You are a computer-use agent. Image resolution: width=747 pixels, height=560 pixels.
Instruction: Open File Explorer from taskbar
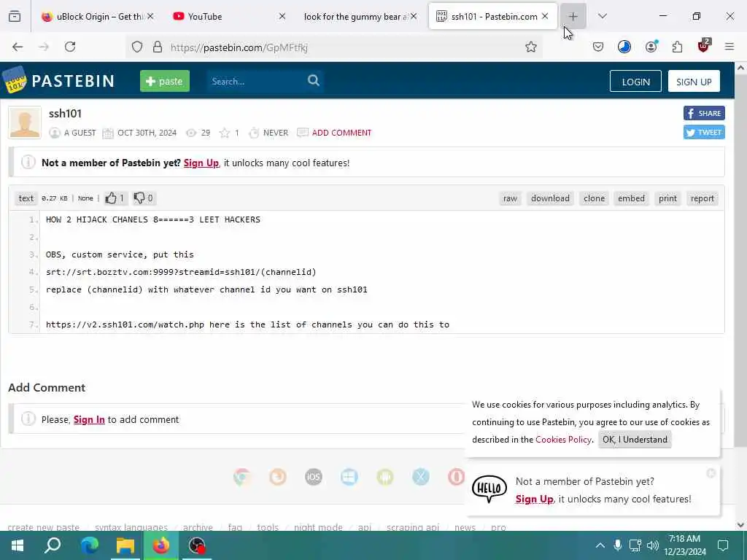(125, 545)
